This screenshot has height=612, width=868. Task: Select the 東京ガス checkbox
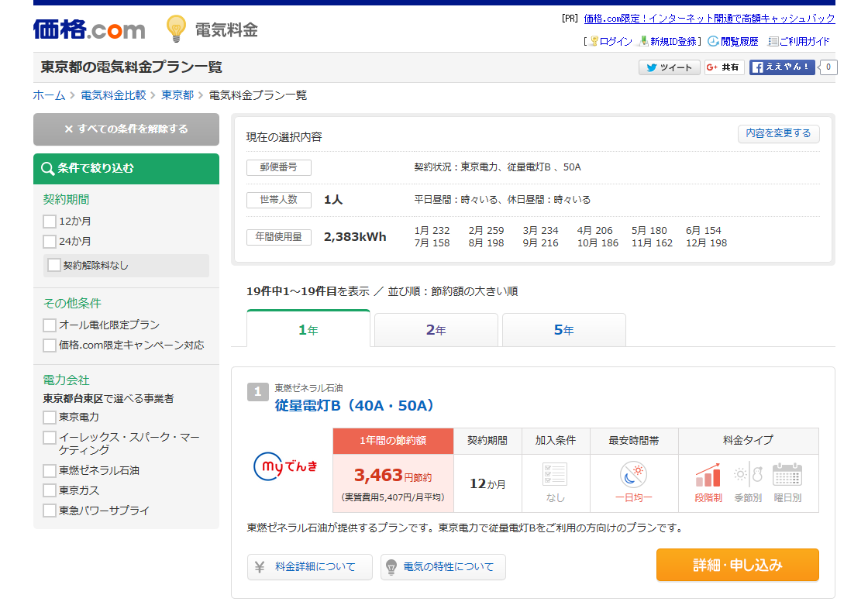(x=50, y=490)
